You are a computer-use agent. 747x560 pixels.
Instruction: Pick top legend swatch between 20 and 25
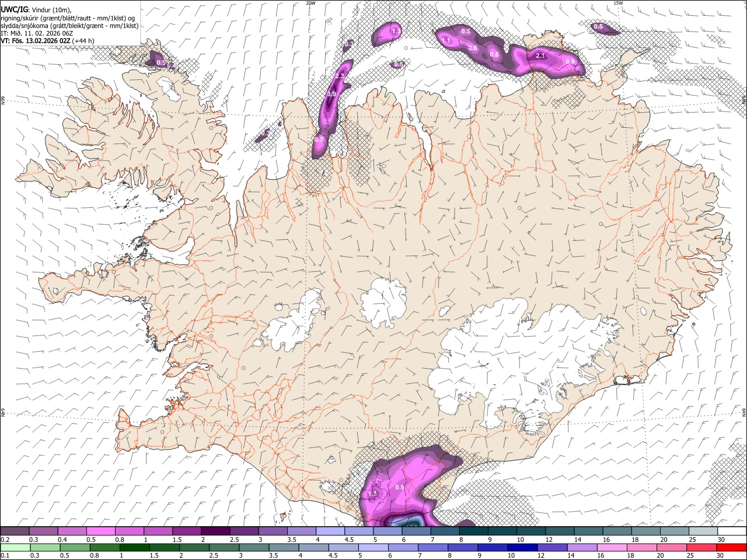click(674, 531)
